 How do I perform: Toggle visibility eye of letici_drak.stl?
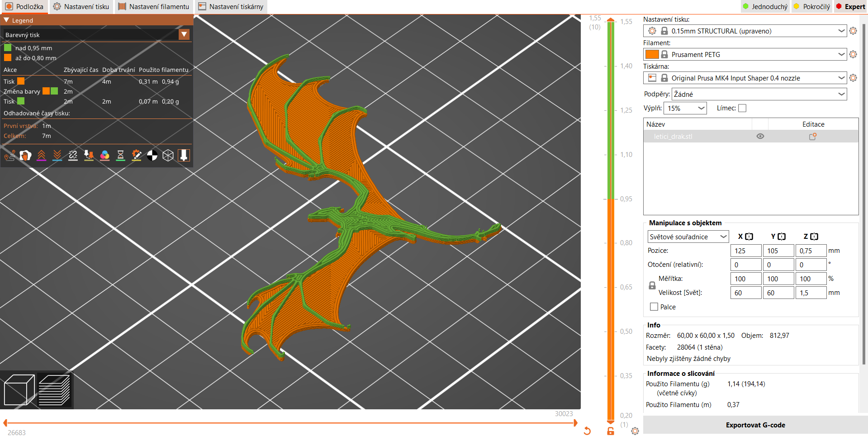click(x=760, y=136)
